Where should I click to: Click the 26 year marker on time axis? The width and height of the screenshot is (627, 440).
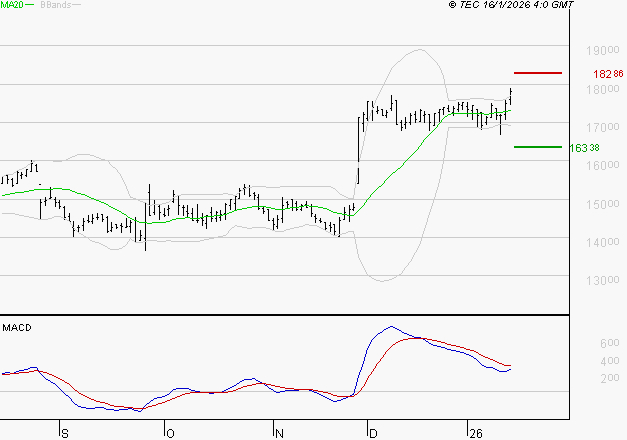point(476,434)
